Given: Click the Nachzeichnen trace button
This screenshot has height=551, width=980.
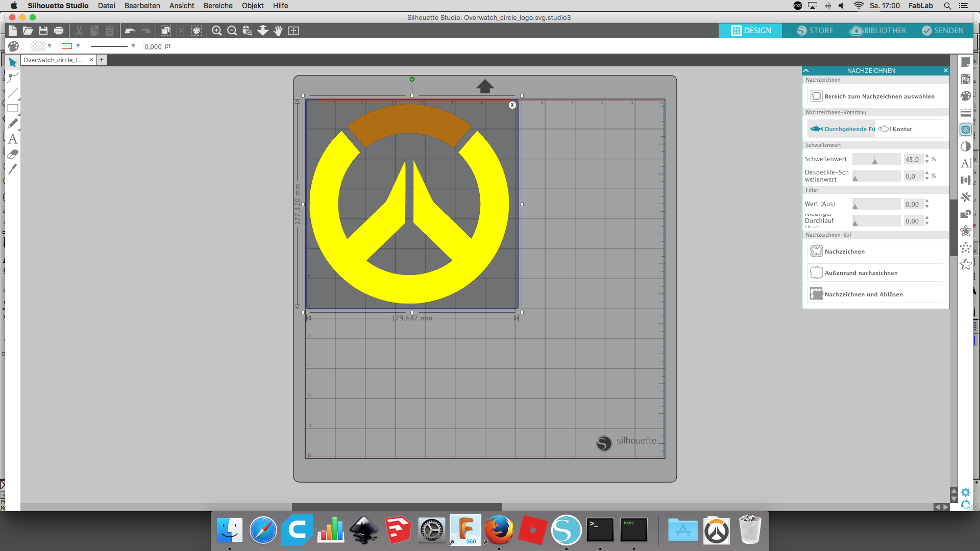Looking at the screenshot, I should click(x=875, y=251).
